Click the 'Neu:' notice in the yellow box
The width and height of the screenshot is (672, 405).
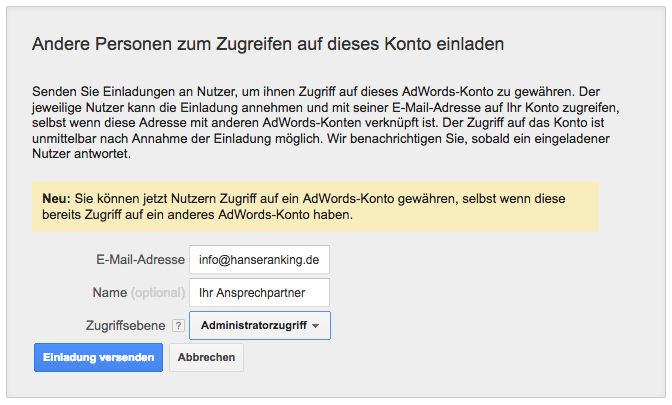click(315, 207)
